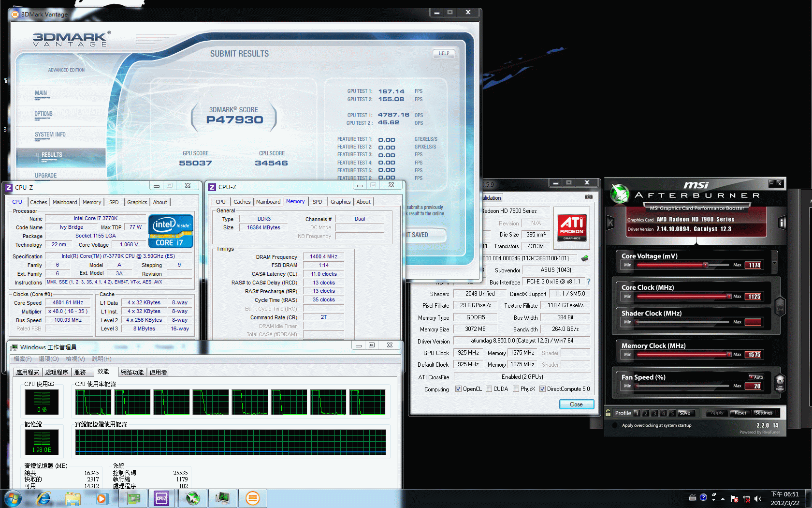The width and height of the screenshot is (812, 508).
Task: Open Afterburner info panel 'i' button
Action: (x=782, y=223)
